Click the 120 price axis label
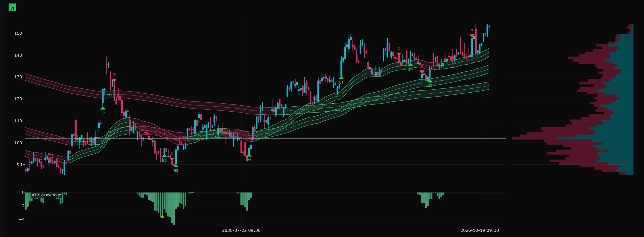644x237 pixels. (x=18, y=99)
